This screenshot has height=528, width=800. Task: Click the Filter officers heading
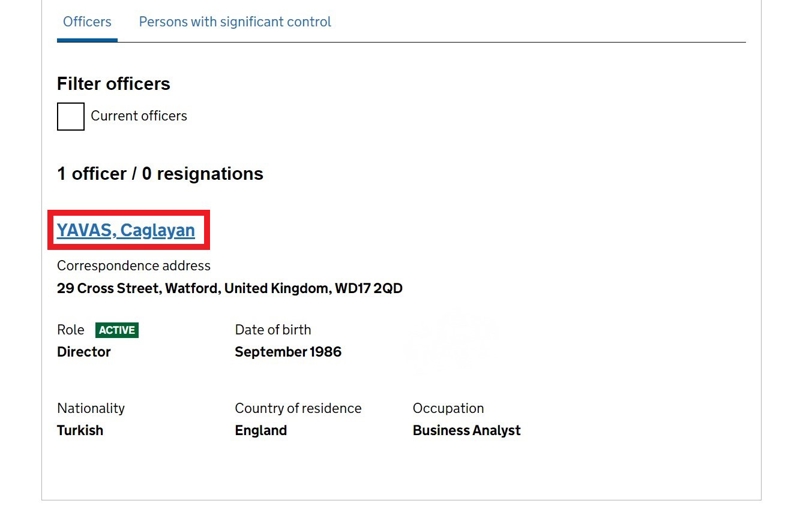[x=113, y=84]
